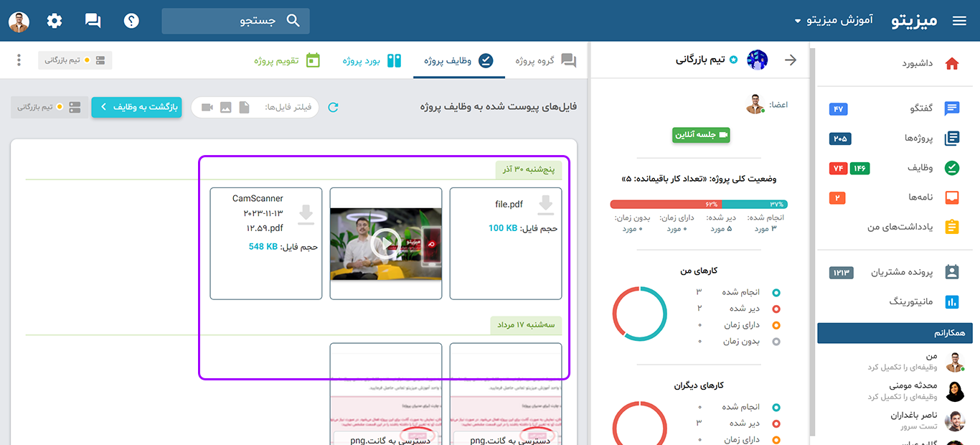Viewport: 980px width, 445px height.
Task: Click the تیم بازرگانی team avatar icon
Action: click(x=757, y=60)
